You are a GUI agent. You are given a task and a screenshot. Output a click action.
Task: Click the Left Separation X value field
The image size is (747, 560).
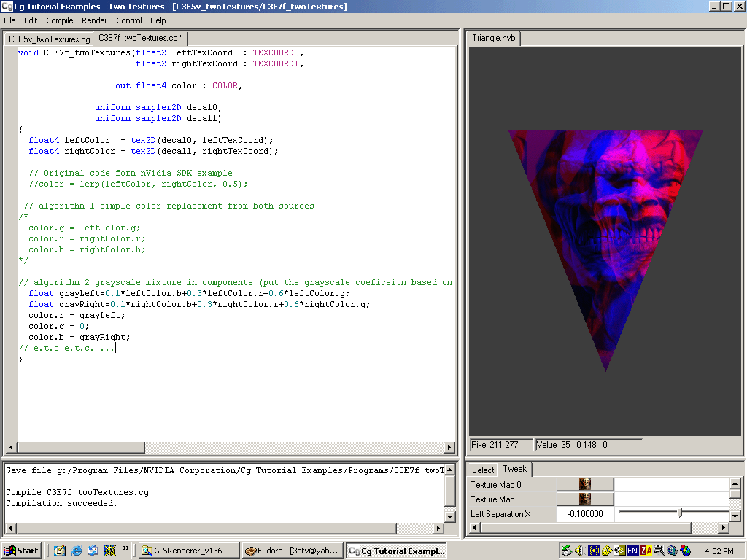tap(585, 514)
